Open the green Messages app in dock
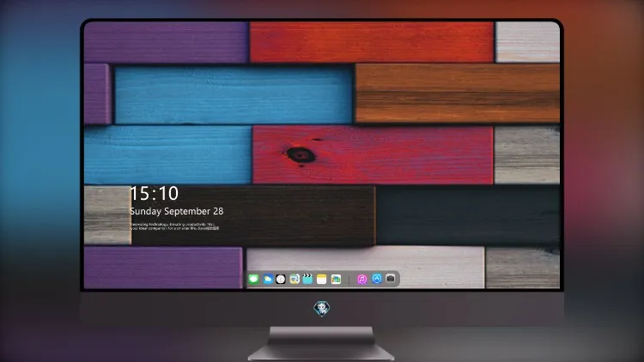The width and height of the screenshot is (644, 362). click(253, 279)
